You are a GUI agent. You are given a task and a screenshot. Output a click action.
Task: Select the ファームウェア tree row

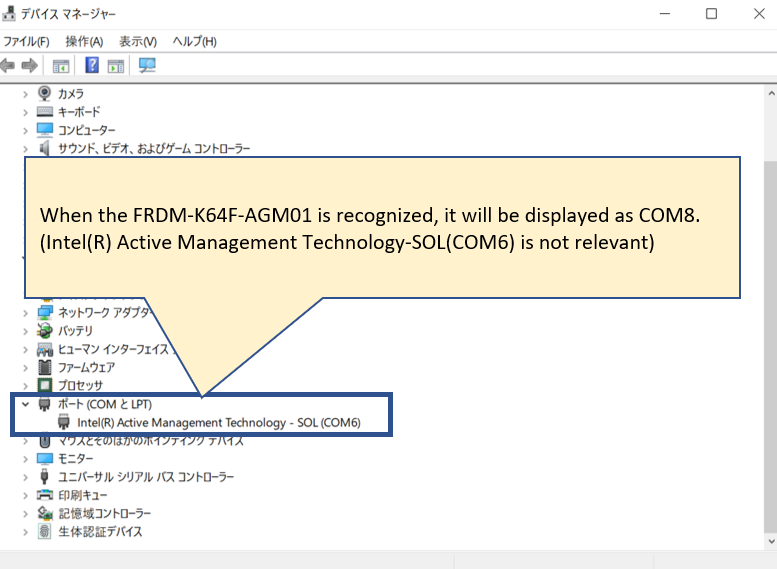click(x=87, y=368)
